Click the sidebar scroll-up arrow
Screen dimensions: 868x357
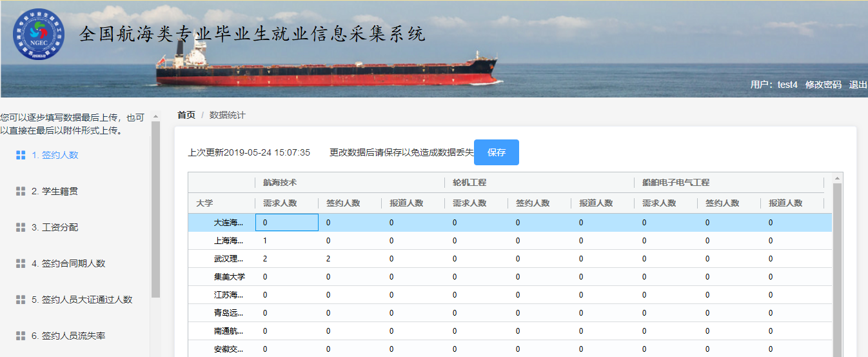pos(155,117)
